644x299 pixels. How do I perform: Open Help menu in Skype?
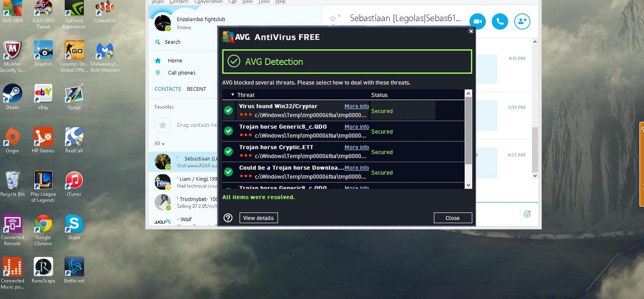pyautogui.click(x=281, y=2)
